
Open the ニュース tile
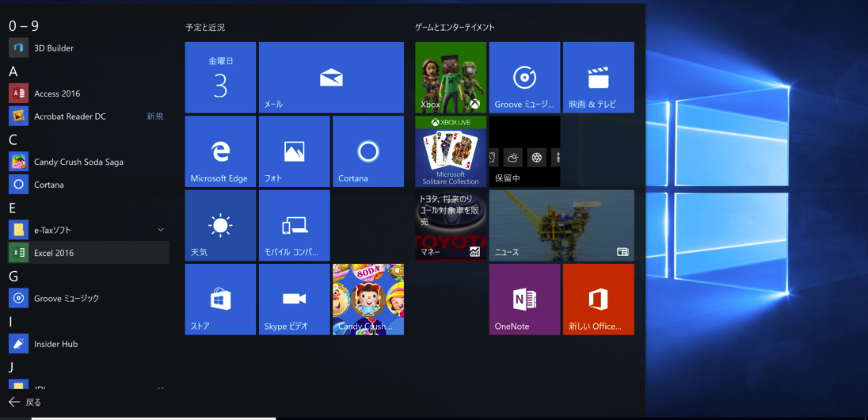pos(562,226)
